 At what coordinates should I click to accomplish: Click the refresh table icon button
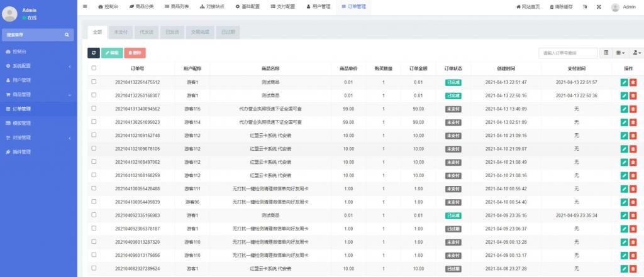pos(93,53)
